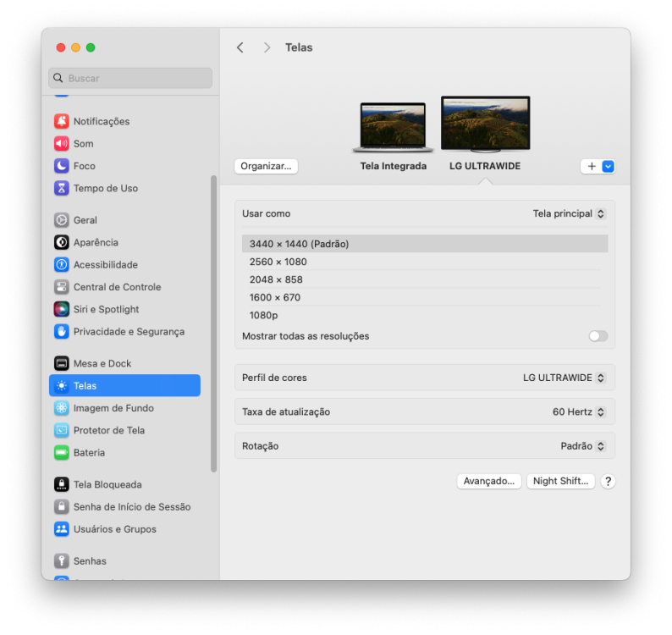Select the 2560 × 1080 resolution
This screenshot has height=635, width=672.
[425, 262]
